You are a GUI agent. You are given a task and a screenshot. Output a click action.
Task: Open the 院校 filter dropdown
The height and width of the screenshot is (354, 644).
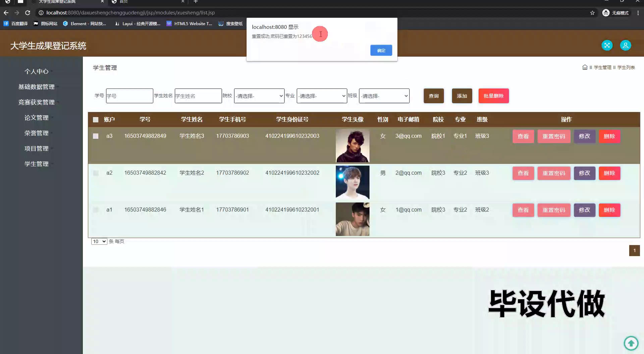259,96
